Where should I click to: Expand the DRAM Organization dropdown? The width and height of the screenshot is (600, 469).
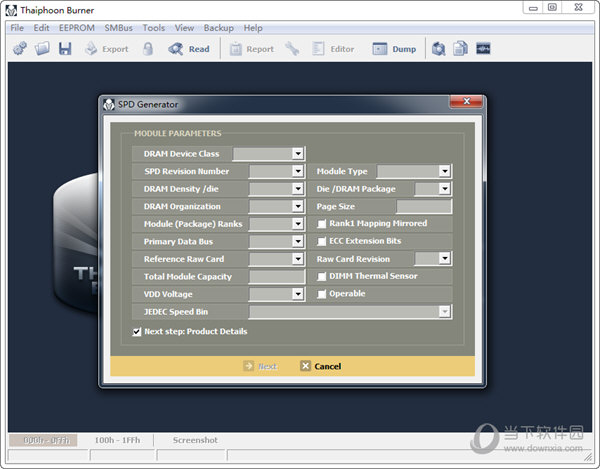[298, 206]
